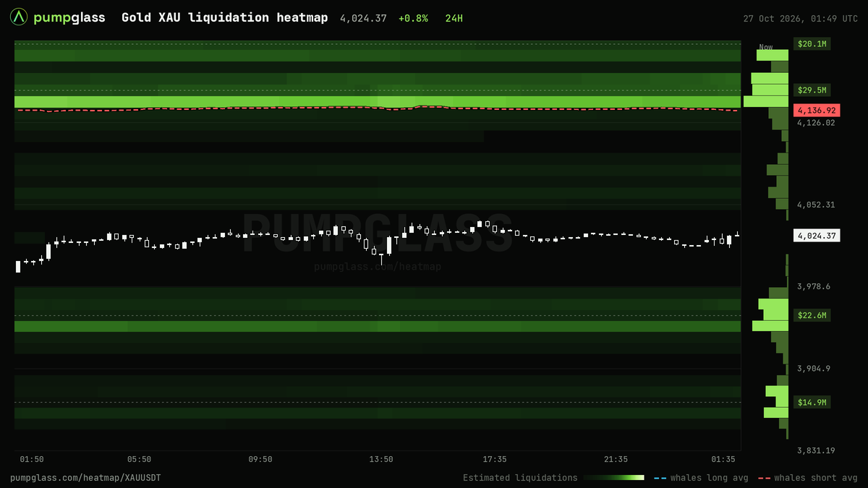The height and width of the screenshot is (488, 868).
Task: Select the 24H timeframe label
Action: [454, 17]
